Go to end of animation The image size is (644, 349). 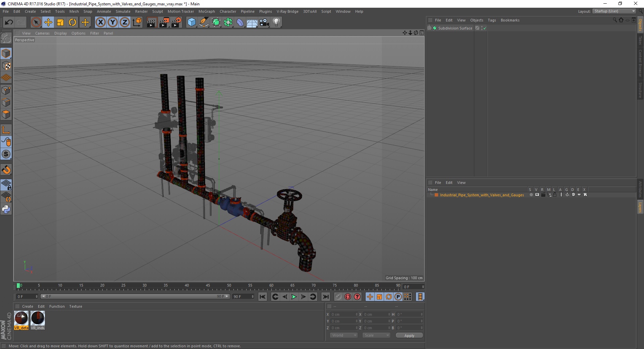point(325,297)
